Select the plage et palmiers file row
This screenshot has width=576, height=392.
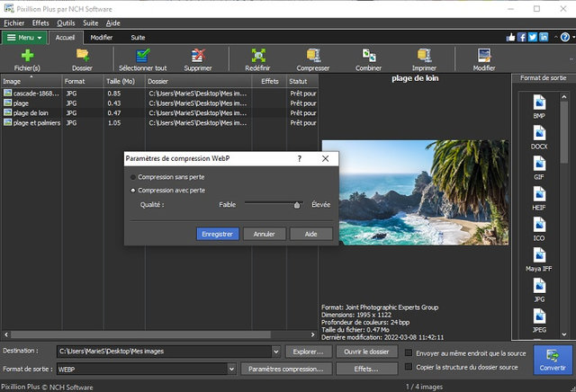point(159,122)
